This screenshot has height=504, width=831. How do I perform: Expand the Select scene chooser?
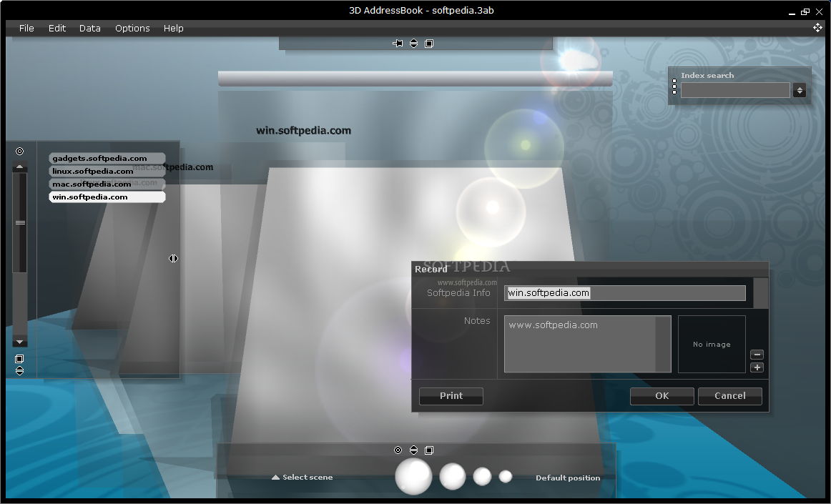coord(302,477)
